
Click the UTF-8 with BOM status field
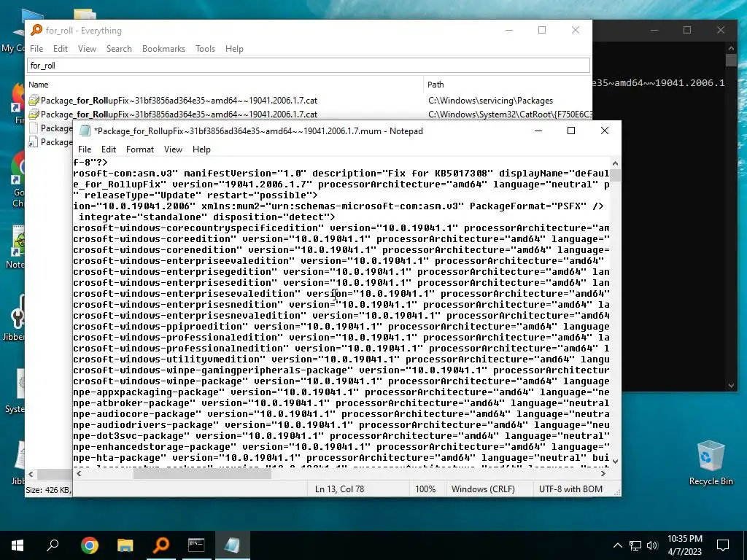[x=570, y=489]
